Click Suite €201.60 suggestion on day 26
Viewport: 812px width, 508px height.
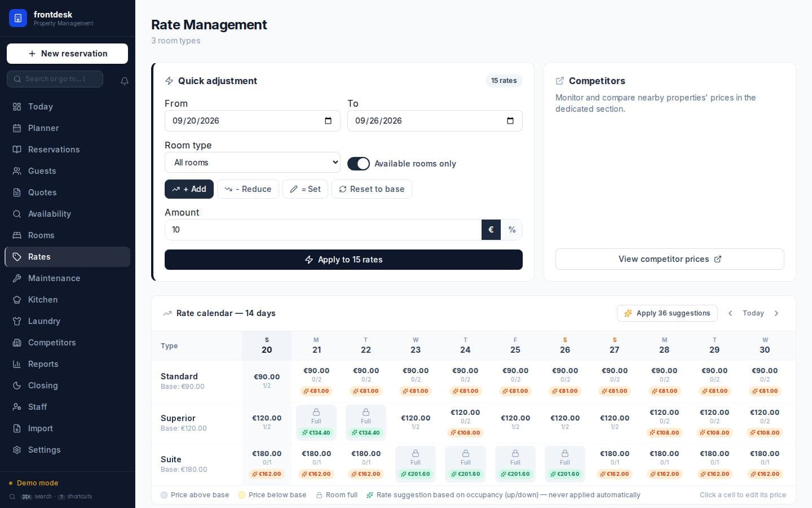click(565, 474)
